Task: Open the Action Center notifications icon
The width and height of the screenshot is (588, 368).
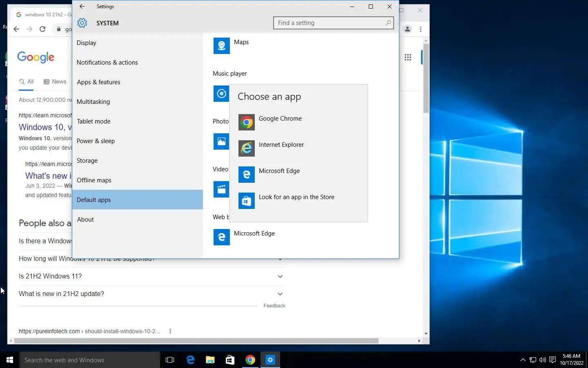Action: point(552,360)
